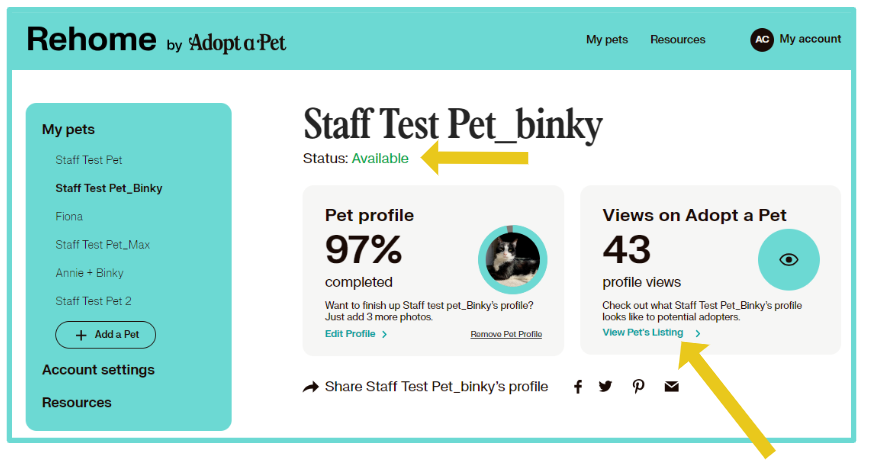
Task: Click Remove Pet Profile link
Action: tap(506, 334)
